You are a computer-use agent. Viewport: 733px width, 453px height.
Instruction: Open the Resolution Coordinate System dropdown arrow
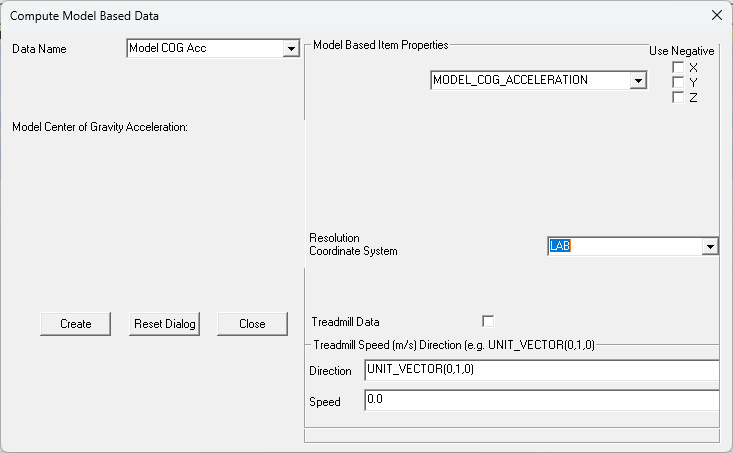710,246
